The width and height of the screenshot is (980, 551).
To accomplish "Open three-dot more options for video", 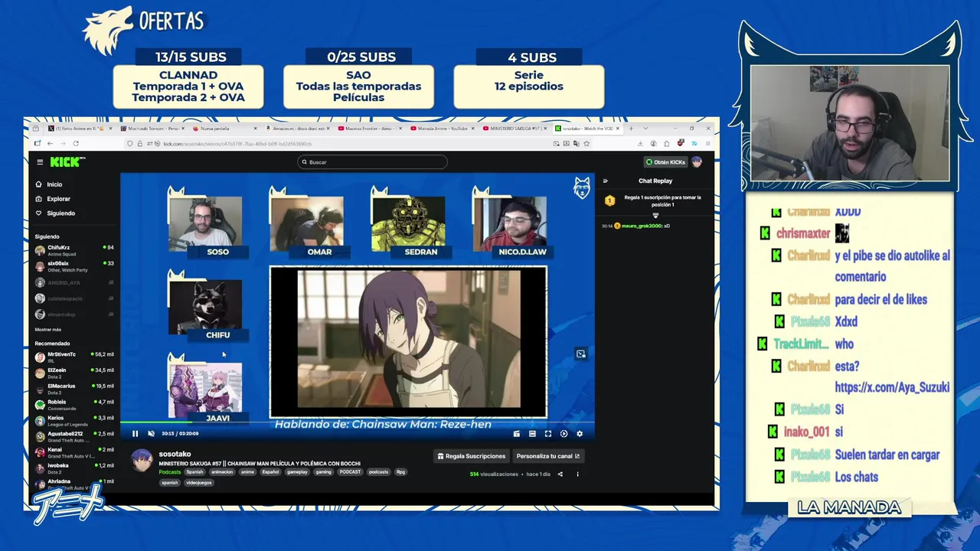I will pyautogui.click(x=577, y=474).
